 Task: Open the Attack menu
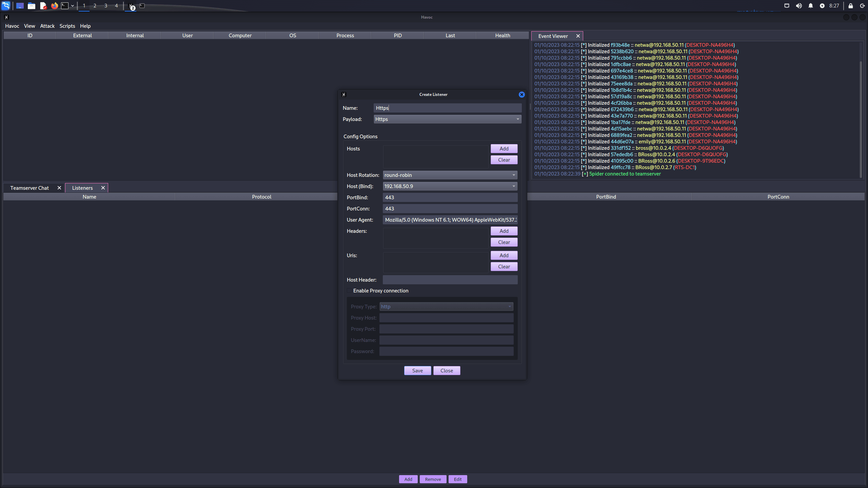47,26
